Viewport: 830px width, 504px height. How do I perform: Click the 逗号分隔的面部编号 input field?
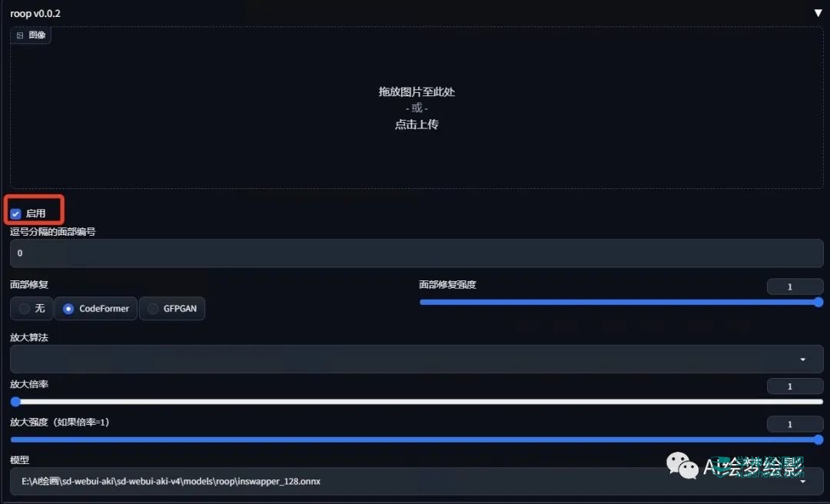417,253
